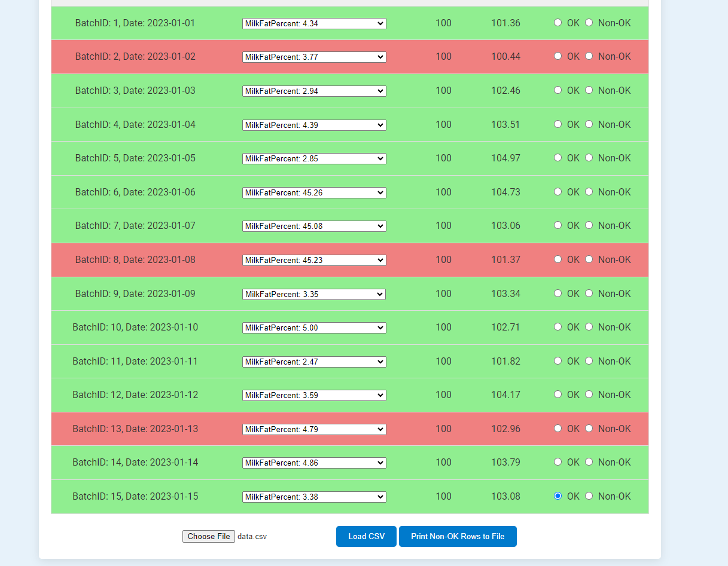
Task: Open Batch 8's MilkFatPercent 45.23 dropdown
Action: tap(314, 260)
